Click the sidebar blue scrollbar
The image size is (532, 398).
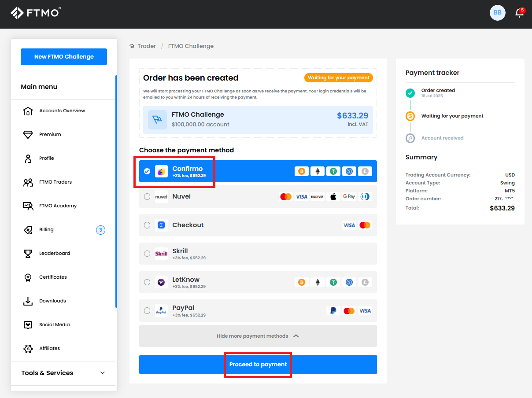pyautogui.click(x=116, y=192)
